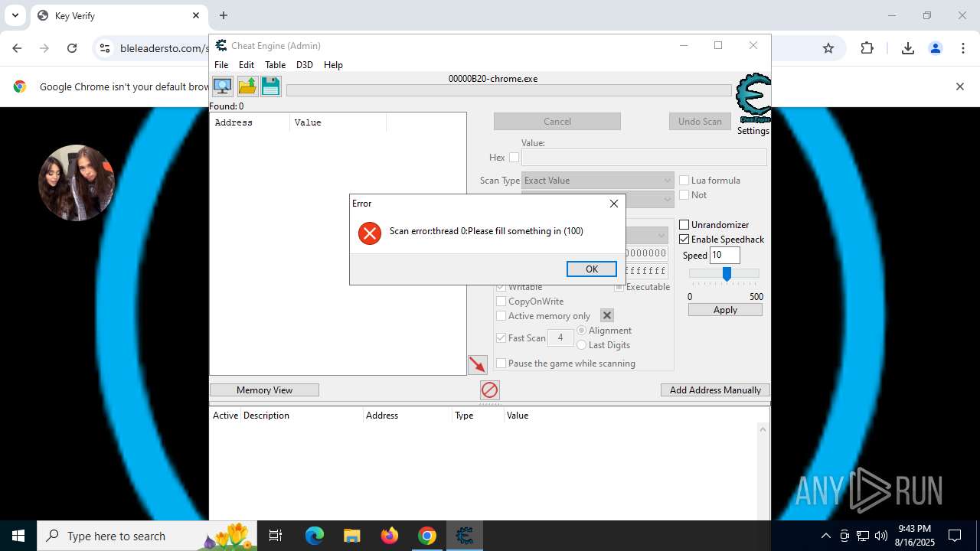This screenshot has width=980, height=551.
Task: Save table using the floppy disk icon
Action: coord(271,86)
